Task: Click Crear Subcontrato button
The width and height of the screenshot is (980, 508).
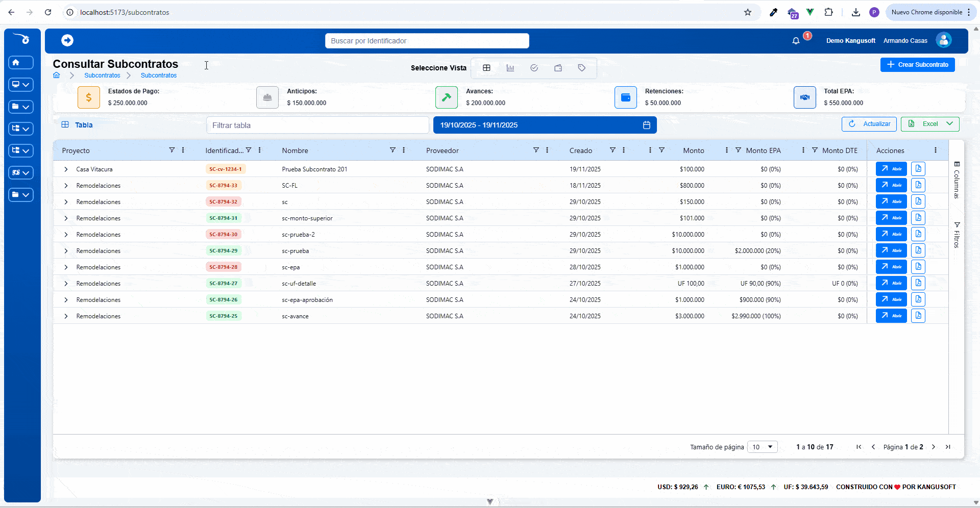Action: tap(917, 65)
